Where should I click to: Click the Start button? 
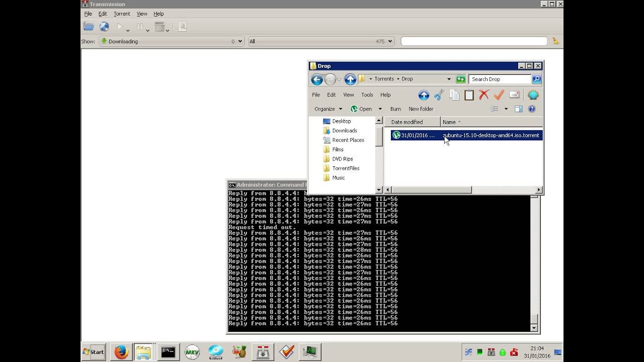click(x=94, y=352)
